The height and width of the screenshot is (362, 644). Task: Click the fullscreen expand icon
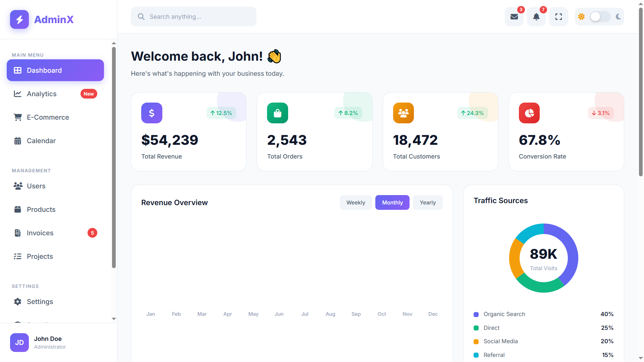pos(558,17)
